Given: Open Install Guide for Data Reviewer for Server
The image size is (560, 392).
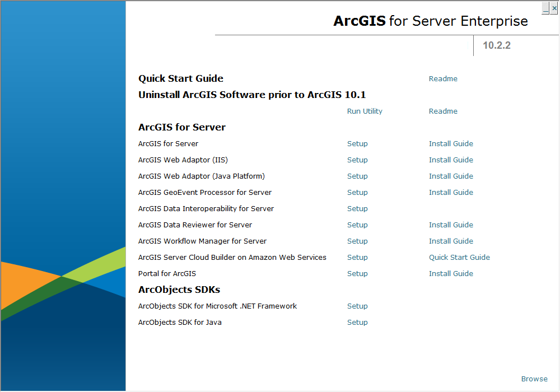Looking at the screenshot, I should (451, 225).
